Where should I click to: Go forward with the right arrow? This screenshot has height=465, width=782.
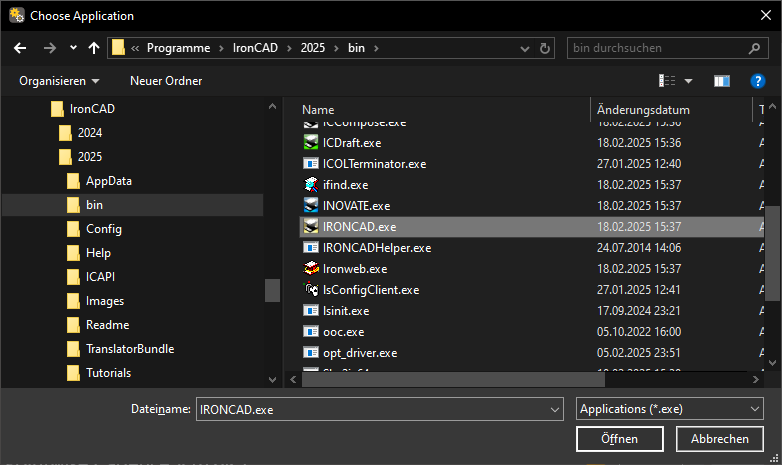[49, 48]
